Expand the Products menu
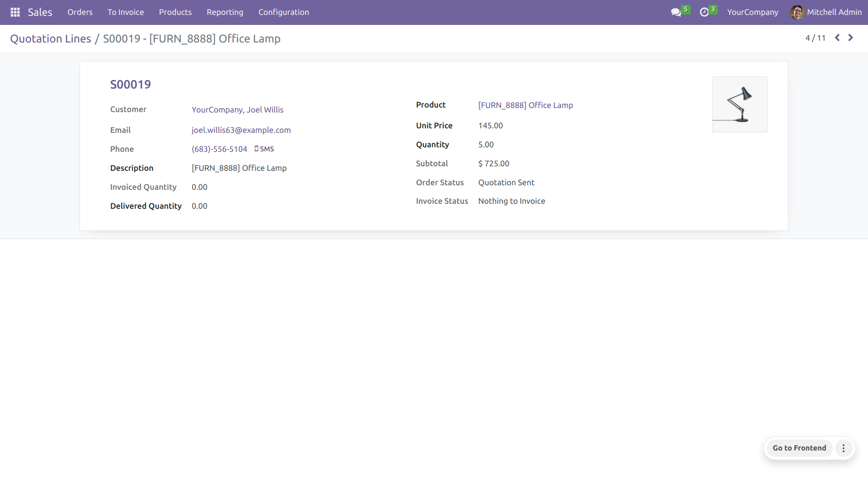 click(x=175, y=12)
